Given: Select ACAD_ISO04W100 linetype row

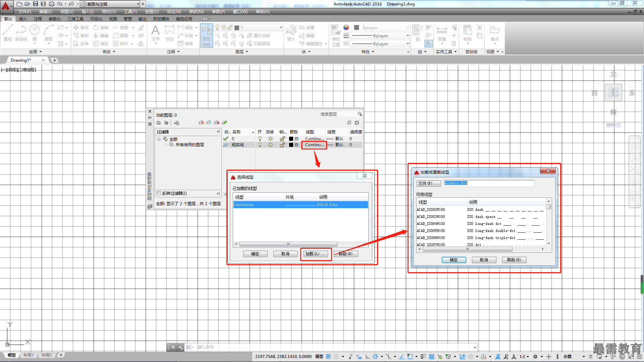Looking at the screenshot, I should point(481,224).
